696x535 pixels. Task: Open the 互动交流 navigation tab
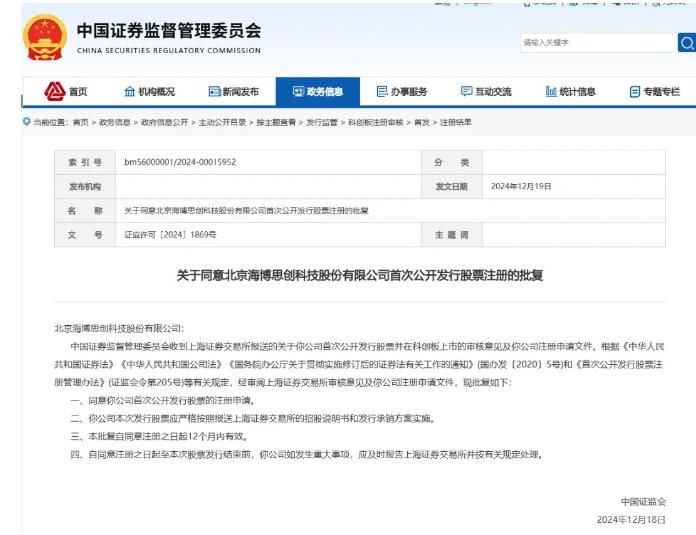tap(486, 91)
